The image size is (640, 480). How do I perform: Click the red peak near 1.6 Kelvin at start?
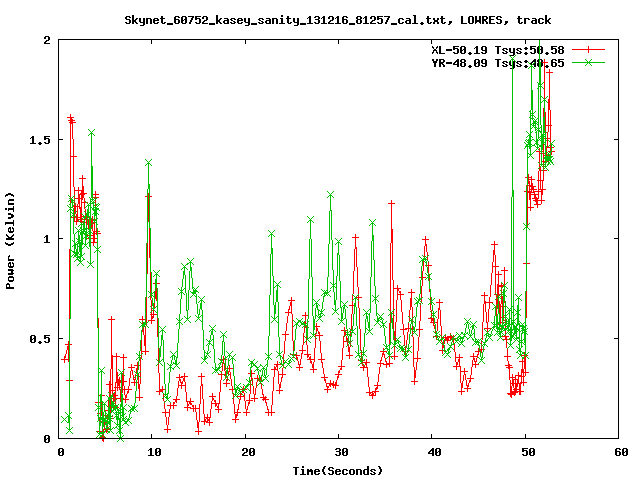click(x=71, y=118)
